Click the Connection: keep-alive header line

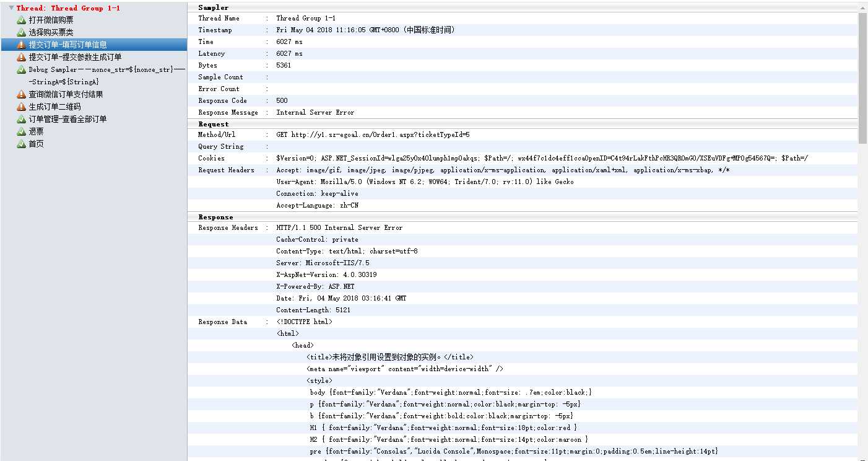click(x=317, y=193)
